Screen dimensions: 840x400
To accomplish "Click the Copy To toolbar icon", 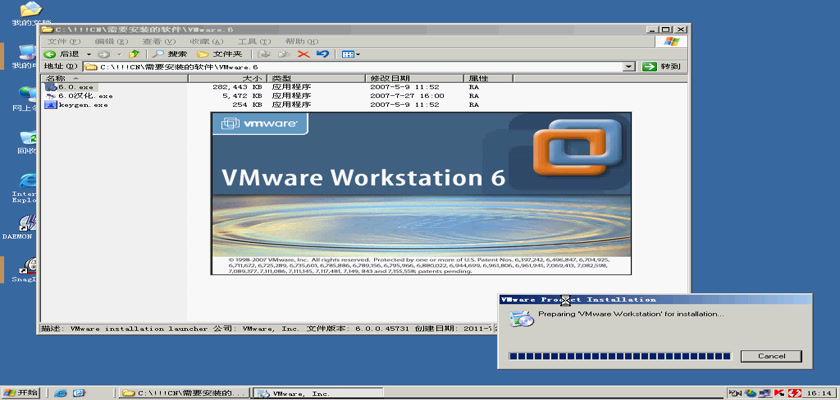I will point(283,54).
